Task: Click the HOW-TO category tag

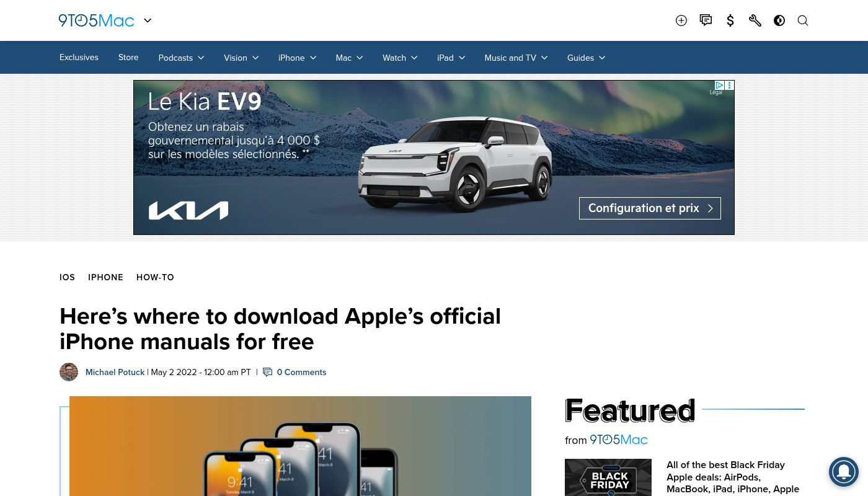Action: [155, 277]
